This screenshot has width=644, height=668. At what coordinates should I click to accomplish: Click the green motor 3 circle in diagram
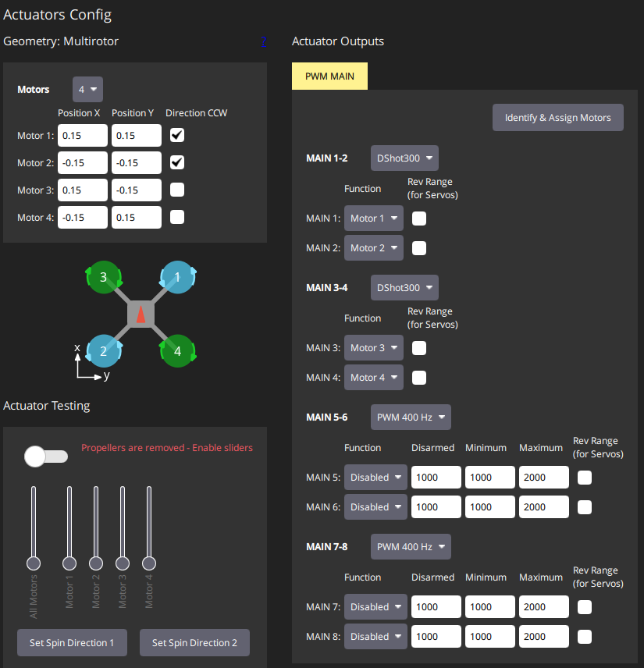[103, 277]
